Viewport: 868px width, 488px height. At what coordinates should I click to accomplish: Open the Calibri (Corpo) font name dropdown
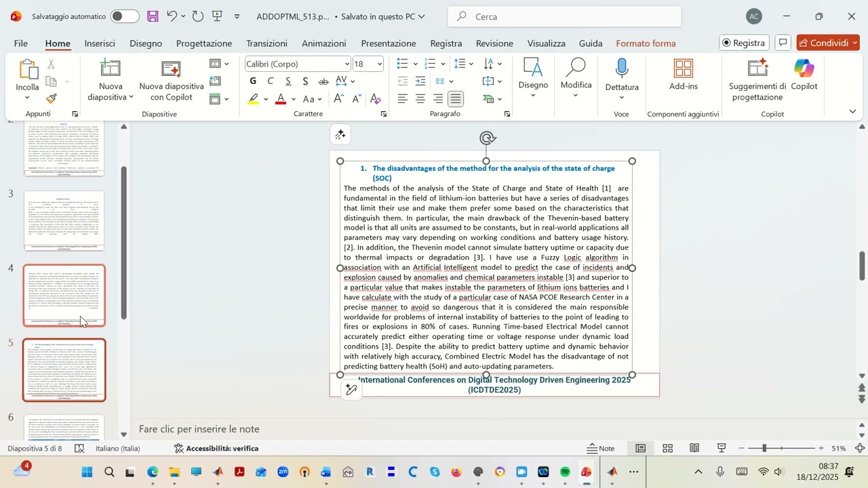347,64
